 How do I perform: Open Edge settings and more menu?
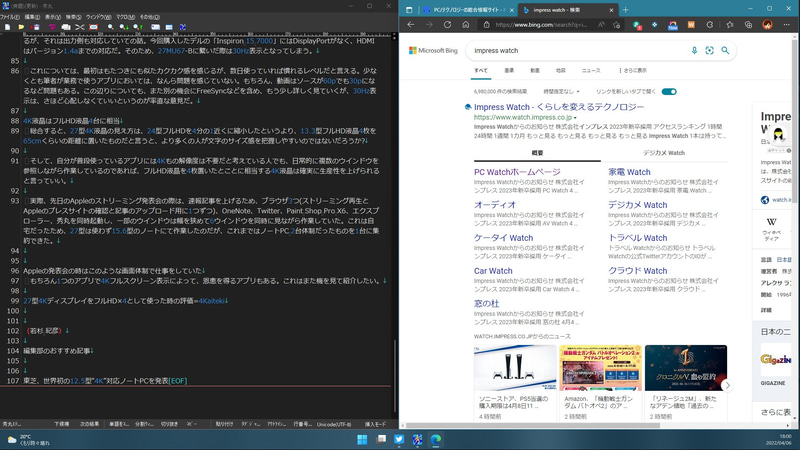786,24
